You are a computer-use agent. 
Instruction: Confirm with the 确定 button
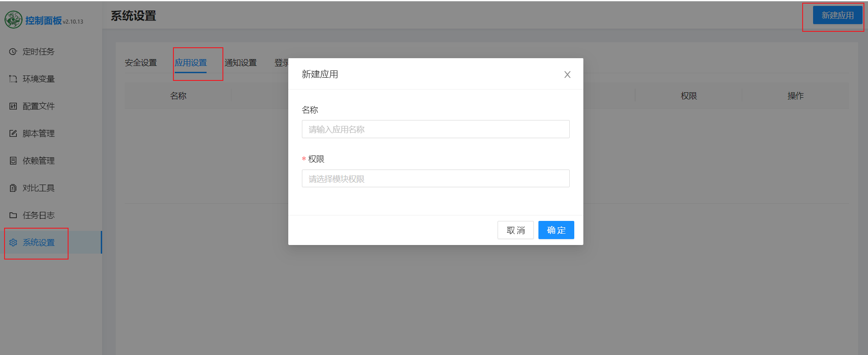pyautogui.click(x=556, y=230)
